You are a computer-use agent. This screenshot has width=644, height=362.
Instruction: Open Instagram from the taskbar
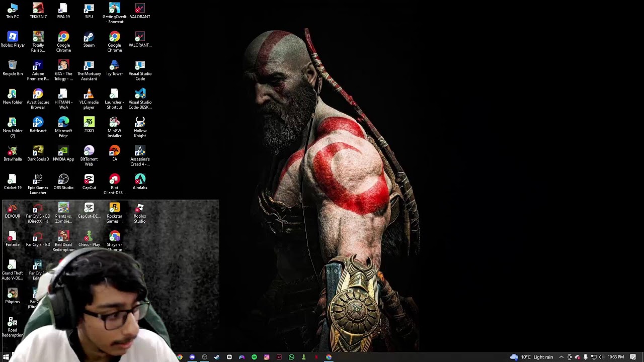267,357
